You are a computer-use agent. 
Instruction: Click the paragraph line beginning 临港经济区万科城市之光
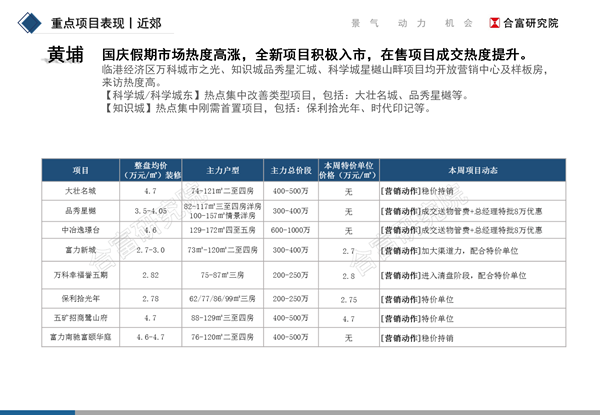[325, 70]
